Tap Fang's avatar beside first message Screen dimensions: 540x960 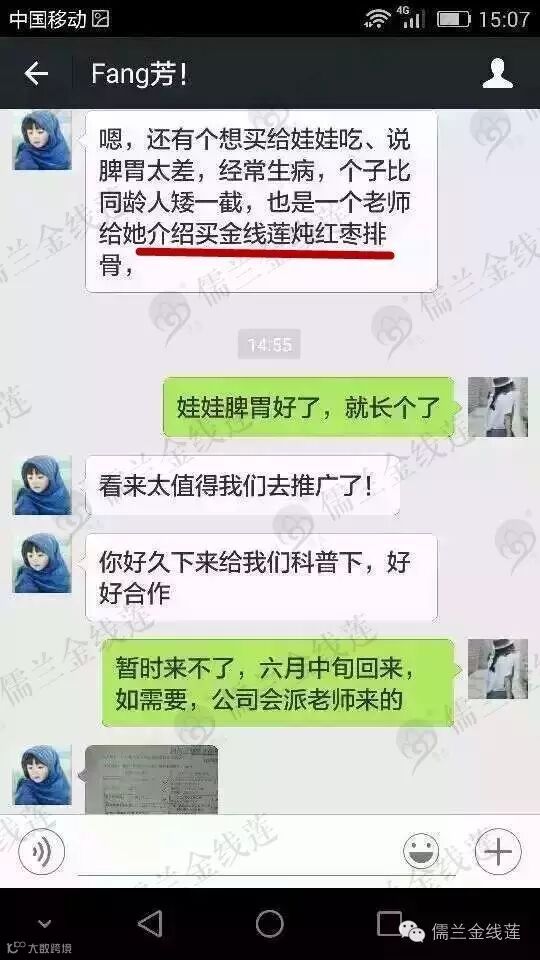point(42,140)
